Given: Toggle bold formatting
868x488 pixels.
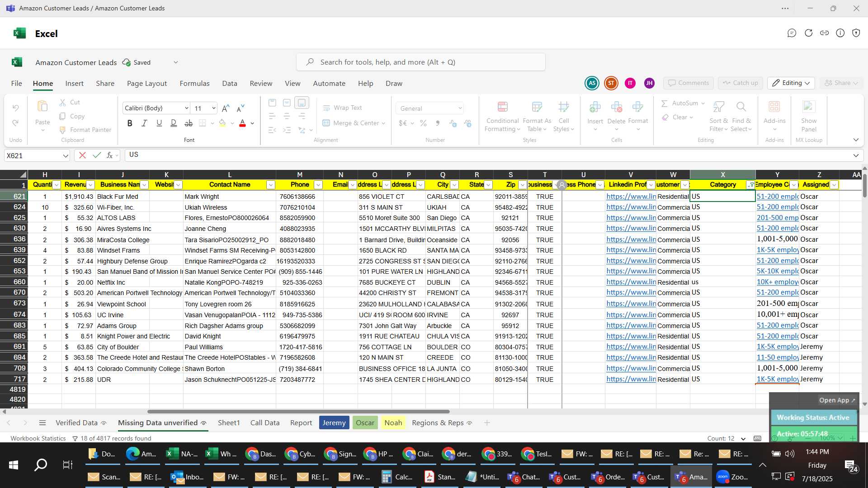Looking at the screenshot, I should [x=130, y=123].
